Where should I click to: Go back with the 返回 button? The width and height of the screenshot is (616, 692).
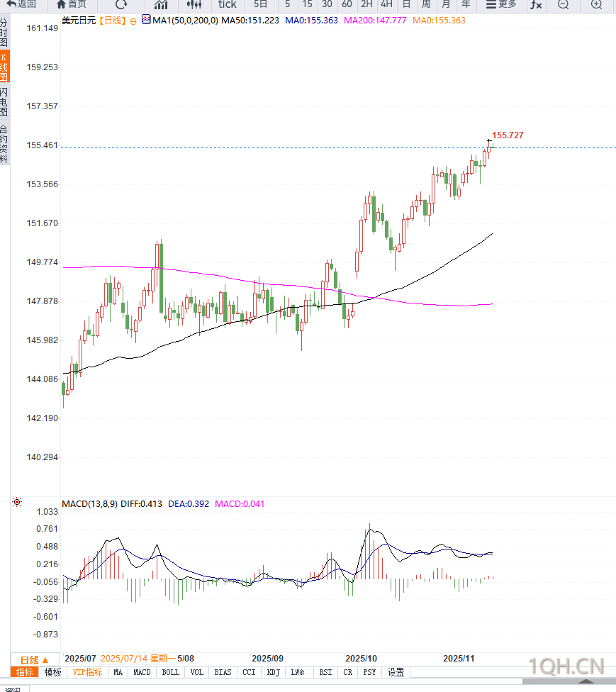[21, 4]
